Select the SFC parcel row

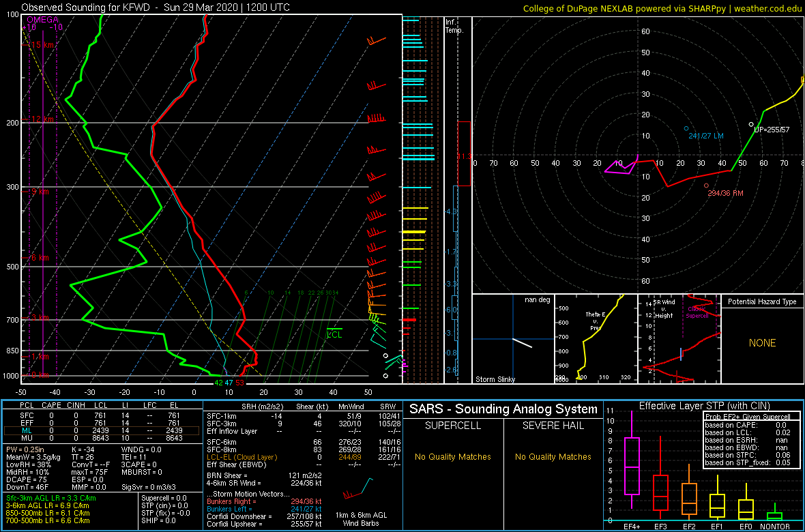pos(100,415)
